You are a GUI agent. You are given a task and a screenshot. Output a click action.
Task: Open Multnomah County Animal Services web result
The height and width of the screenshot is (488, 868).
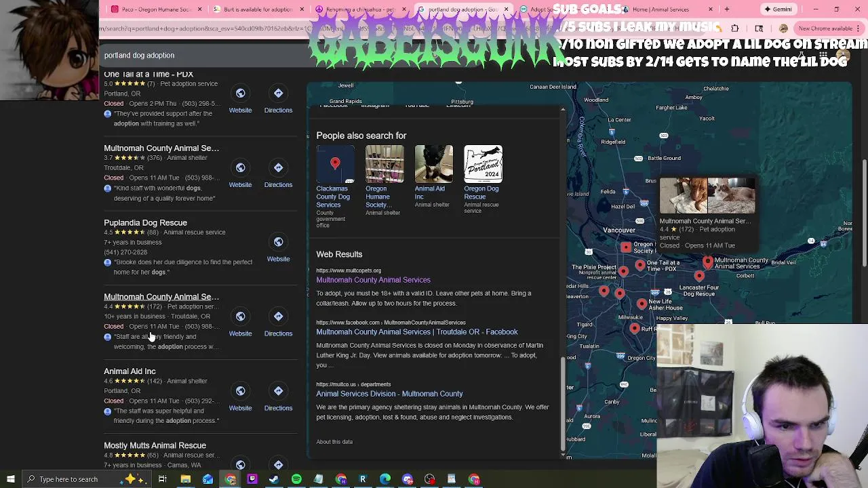tap(373, 280)
